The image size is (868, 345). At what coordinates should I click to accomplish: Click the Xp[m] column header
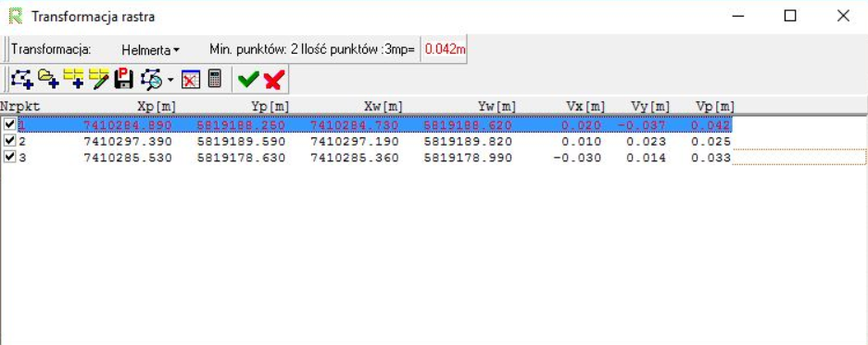tap(157, 106)
